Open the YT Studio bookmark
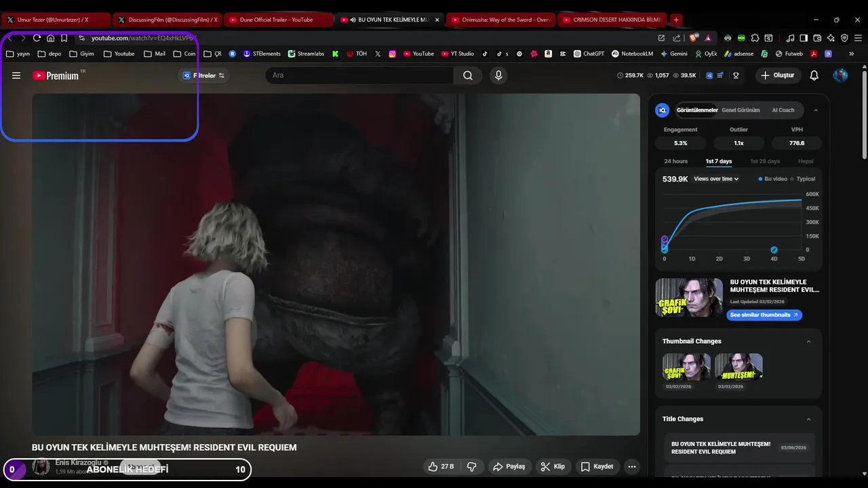The image size is (868, 488). tap(458, 54)
